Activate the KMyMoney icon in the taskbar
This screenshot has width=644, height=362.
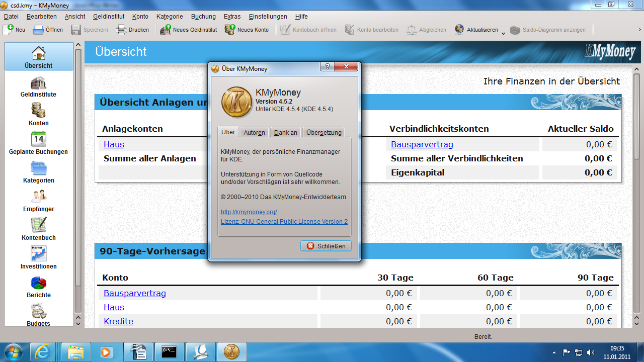231,352
